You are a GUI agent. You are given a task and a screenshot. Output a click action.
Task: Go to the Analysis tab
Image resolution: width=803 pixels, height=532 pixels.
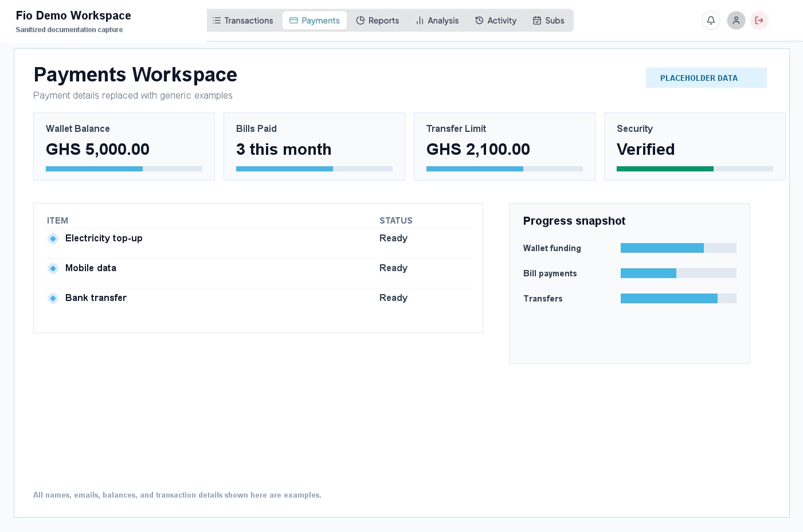(437, 21)
